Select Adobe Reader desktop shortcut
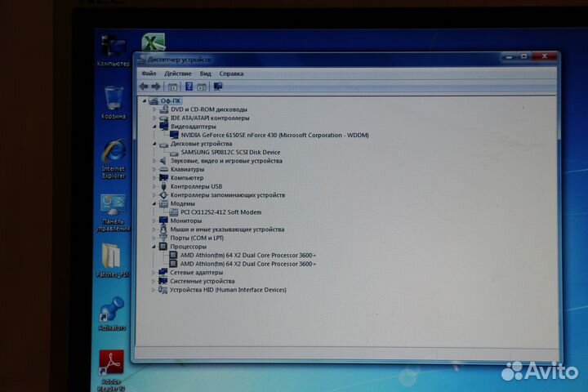 111,370
